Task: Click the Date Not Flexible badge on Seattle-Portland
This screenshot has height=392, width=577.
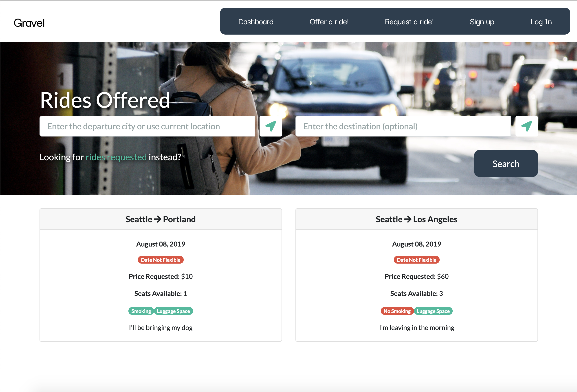Action: [x=161, y=260]
